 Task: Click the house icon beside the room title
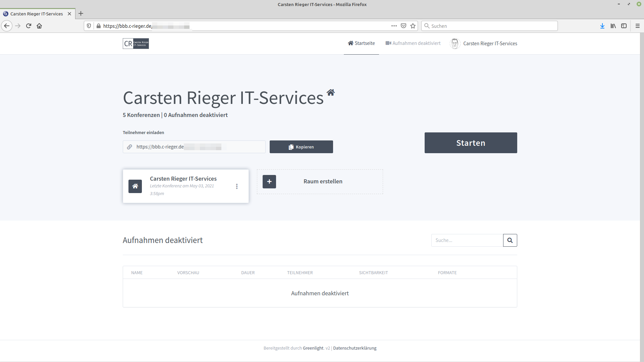pyautogui.click(x=331, y=93)
